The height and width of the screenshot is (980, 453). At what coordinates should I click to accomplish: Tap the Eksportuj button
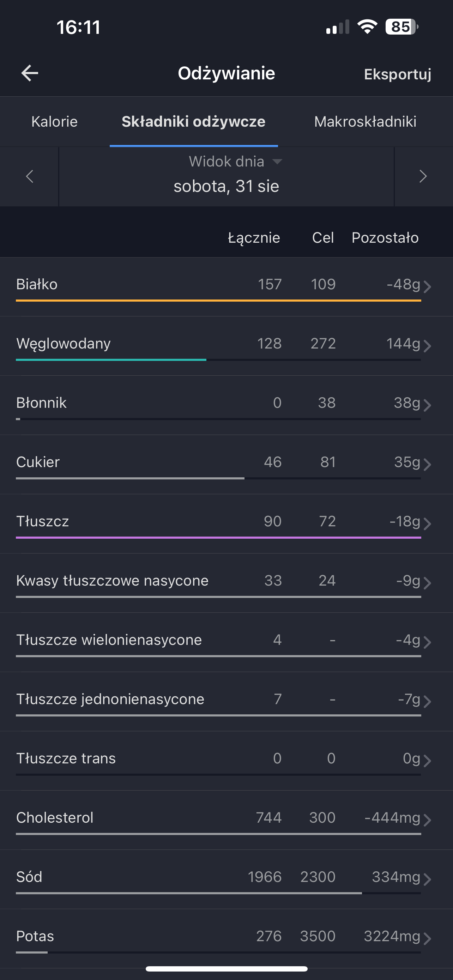coord(398,74)
